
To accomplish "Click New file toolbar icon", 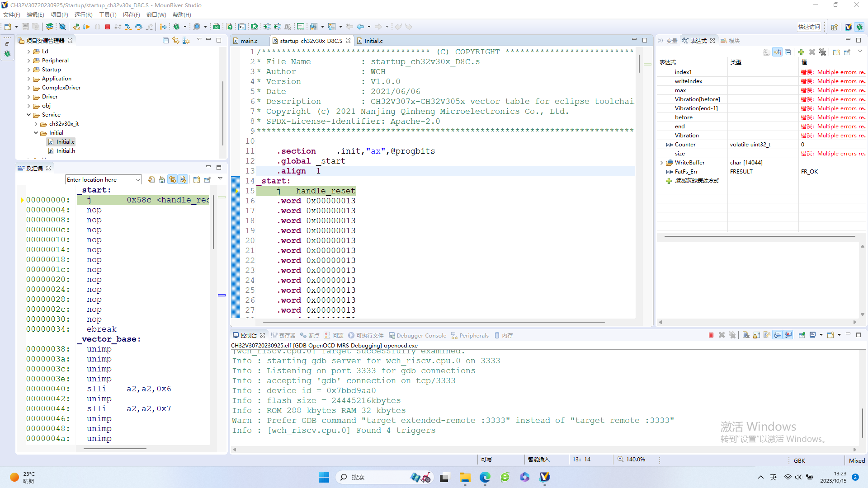I will pos(8,27).
